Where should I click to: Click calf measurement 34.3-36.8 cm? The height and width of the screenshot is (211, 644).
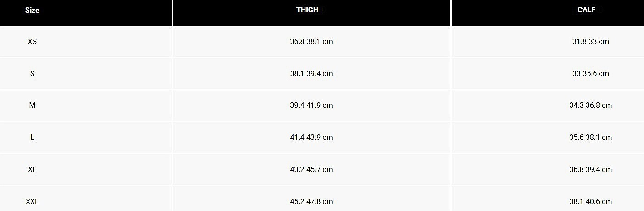click(x=591, y=105)
